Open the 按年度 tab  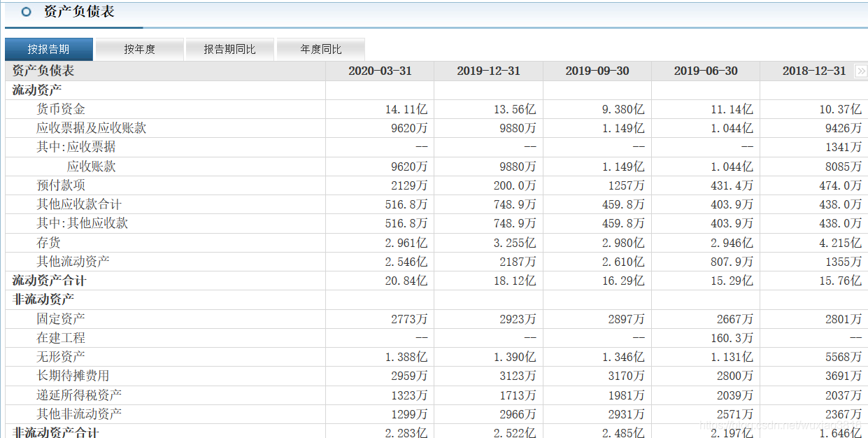[139, 49]
